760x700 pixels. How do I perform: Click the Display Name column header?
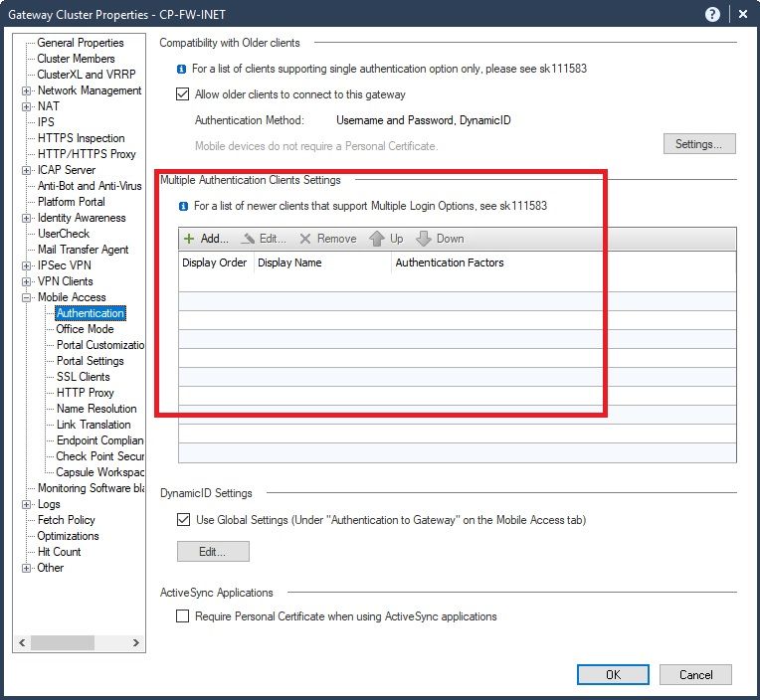322,262
